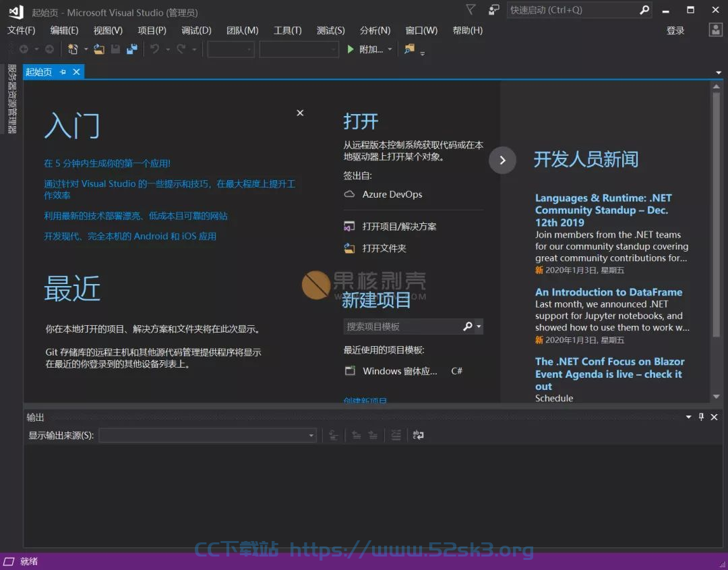This screenshot has height=570, width=728.
Task: Open the Introduction to DataFrame news article
Action: (609, 291)
